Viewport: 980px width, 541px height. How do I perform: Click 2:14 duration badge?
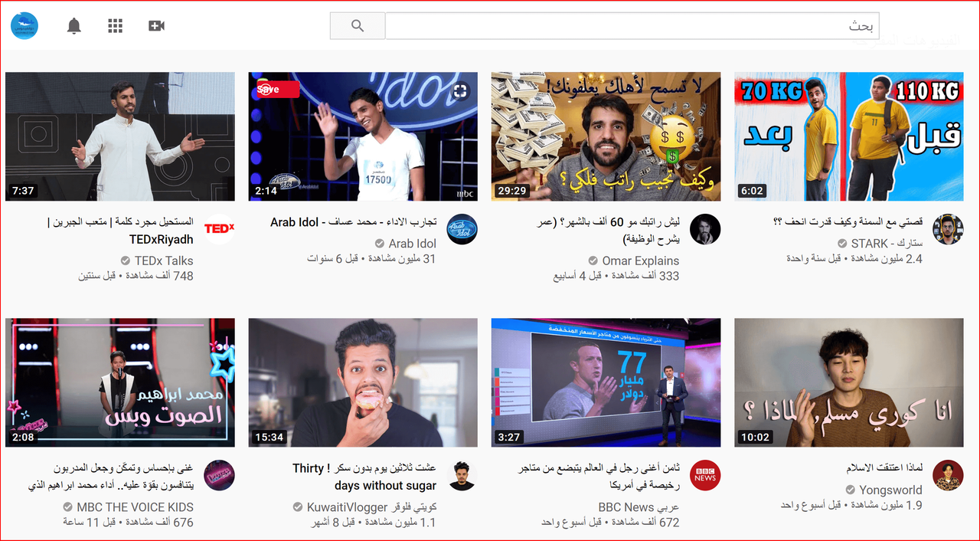coord(266,191)
